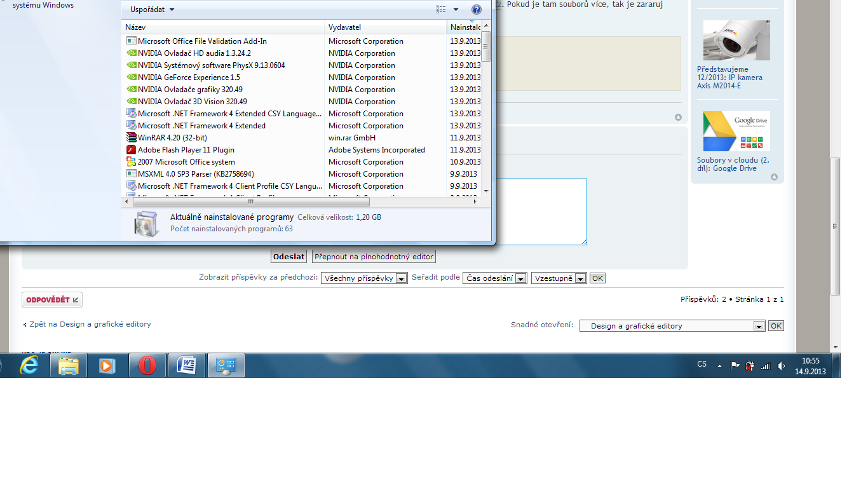Switch to Control Panel taskbar button

(x=226, y=366)
